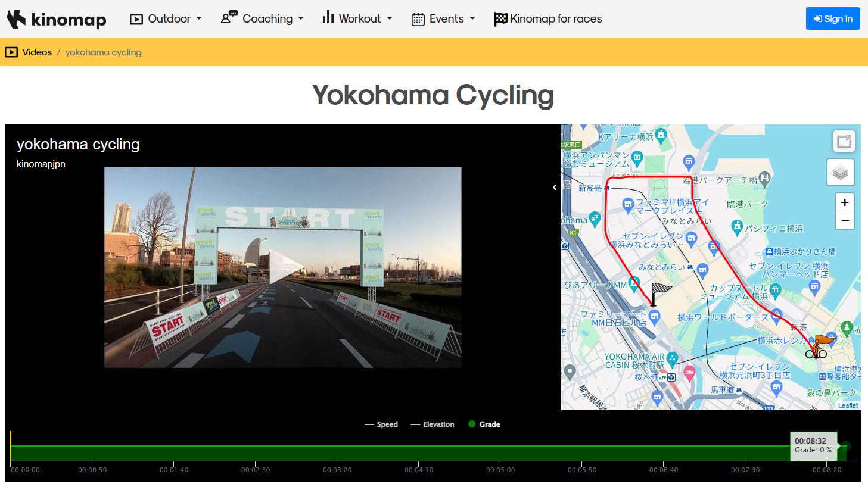Screen dimensions: 868x487
Task: Open the map in fullscreen view
Action: click(844, 141)
